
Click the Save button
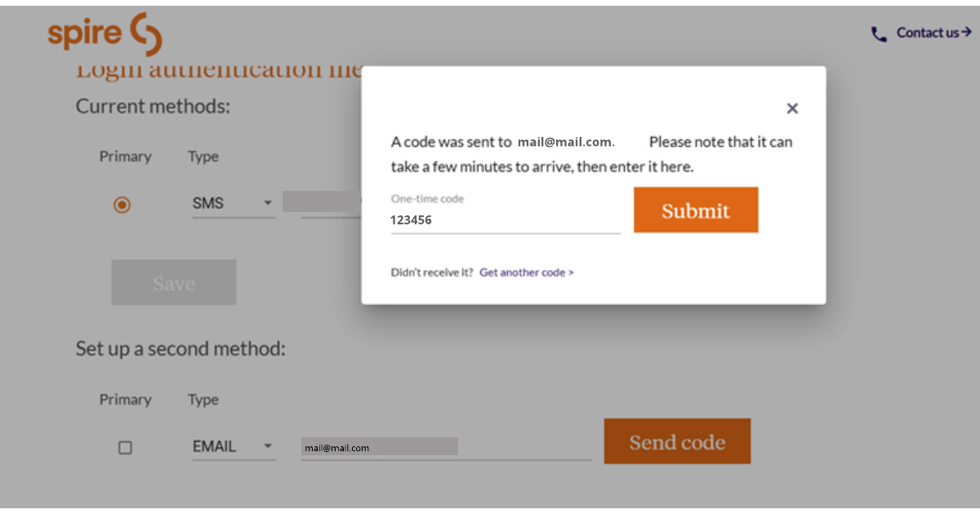(174, 283)
